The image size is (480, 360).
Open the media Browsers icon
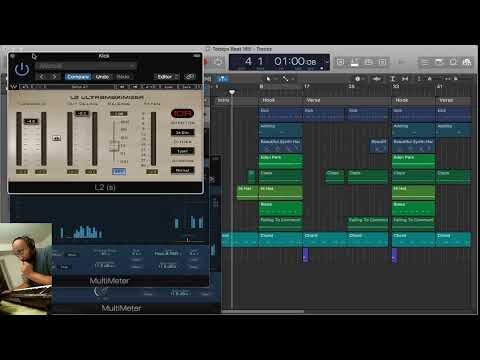point(467,62)
